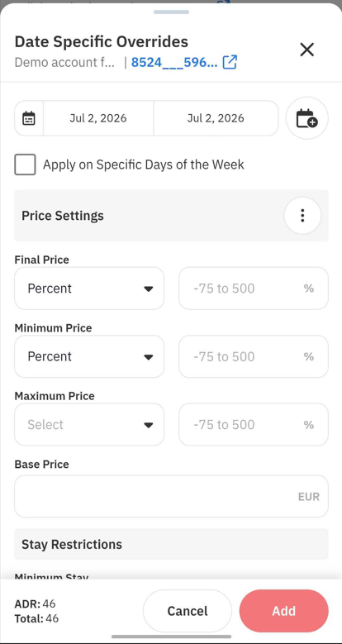Expand the Minimum Price Percent dropdown
The image size is (342, 644).
(x=89, y=356)
